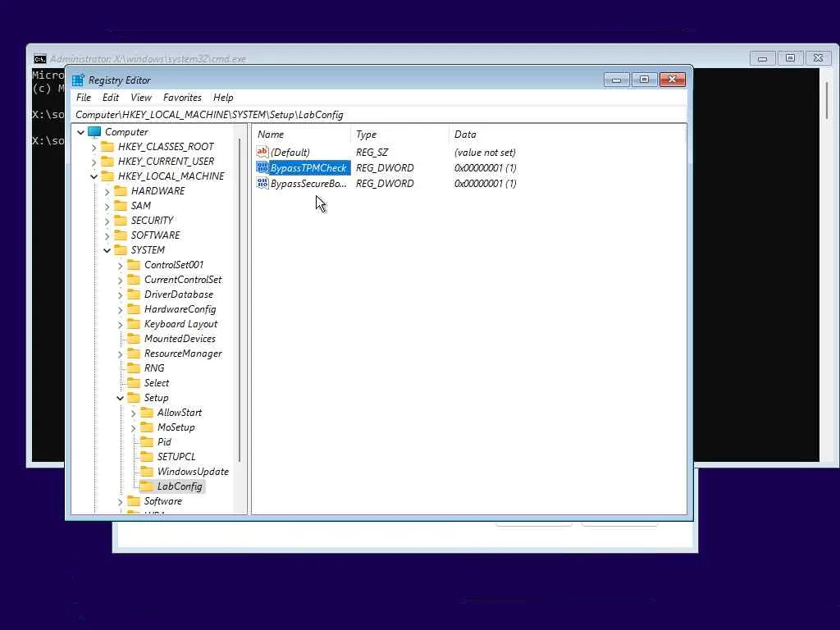Click REG_DWORD type cell of BypassSecureBo...

[385, 183]
